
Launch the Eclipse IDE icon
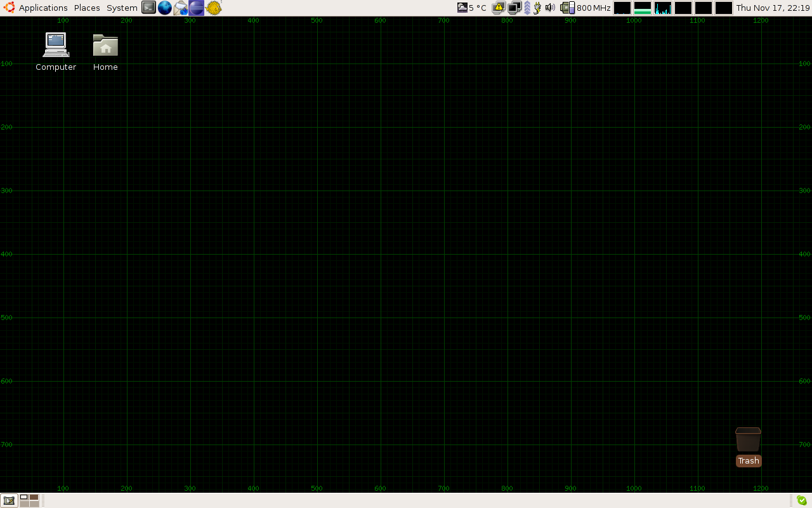pyautogui.click(x=197, y=8)
